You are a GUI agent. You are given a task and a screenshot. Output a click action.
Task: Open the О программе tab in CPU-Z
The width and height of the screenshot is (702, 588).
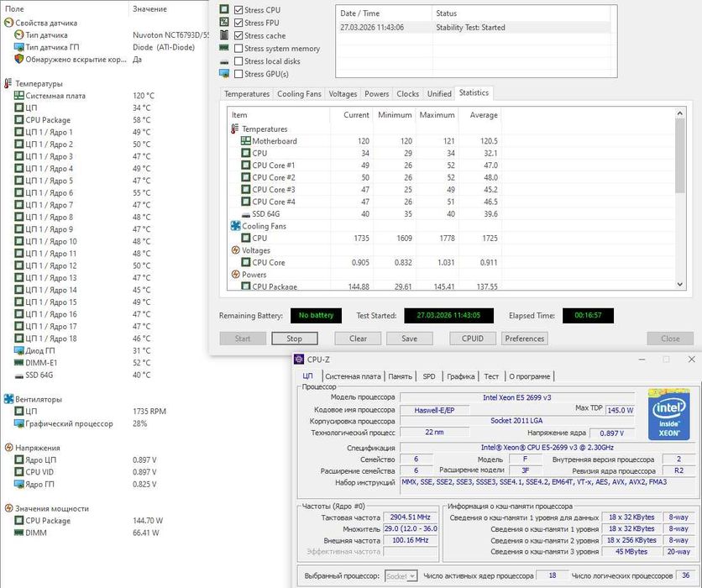click(x=529, y=376)
